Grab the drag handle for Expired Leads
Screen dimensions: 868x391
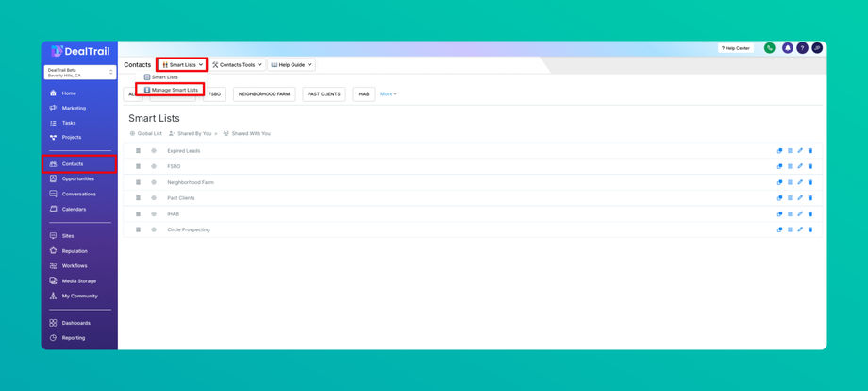[139, 151]
